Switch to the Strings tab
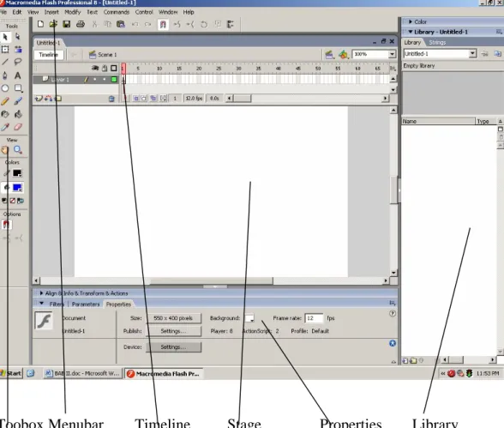 (437, 42)
